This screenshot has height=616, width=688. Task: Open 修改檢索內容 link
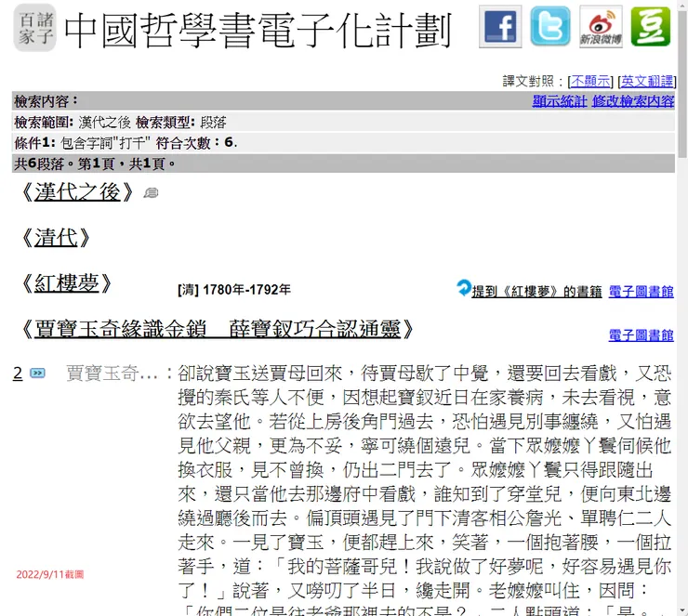pyautogui.click(x=633, y=101)
